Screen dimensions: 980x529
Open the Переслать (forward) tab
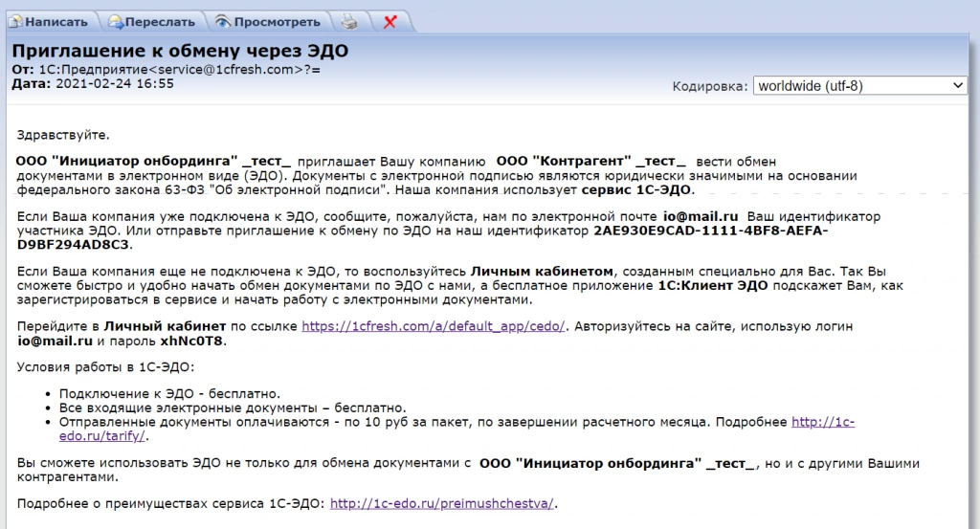point(152,22)
